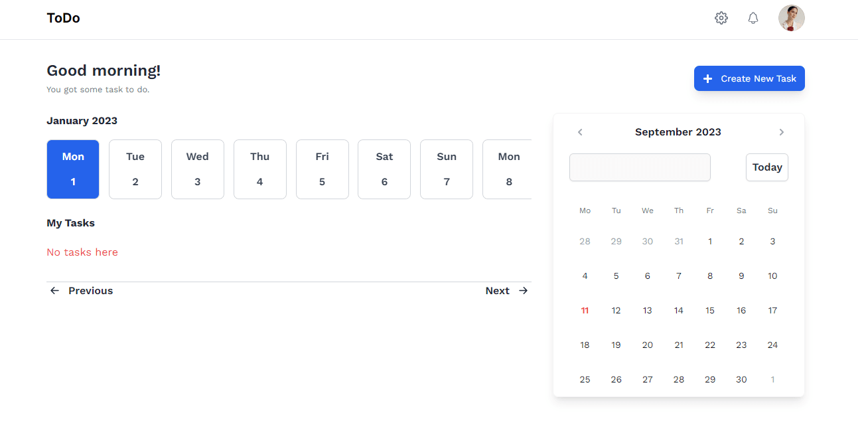Image resolution: width=868 pixels, height=421 pixels.
Task: Pick September 11 highlighted in red
Action: (585, 310)
